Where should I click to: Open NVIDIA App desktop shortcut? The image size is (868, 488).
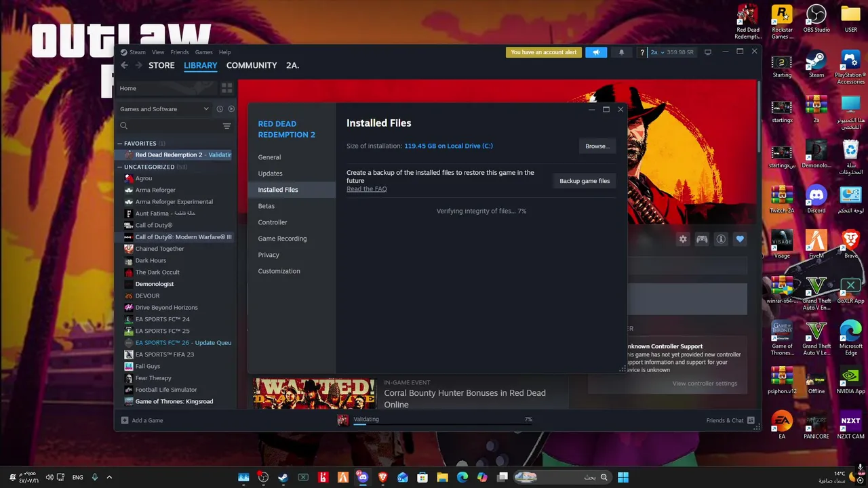click(850, 381)
